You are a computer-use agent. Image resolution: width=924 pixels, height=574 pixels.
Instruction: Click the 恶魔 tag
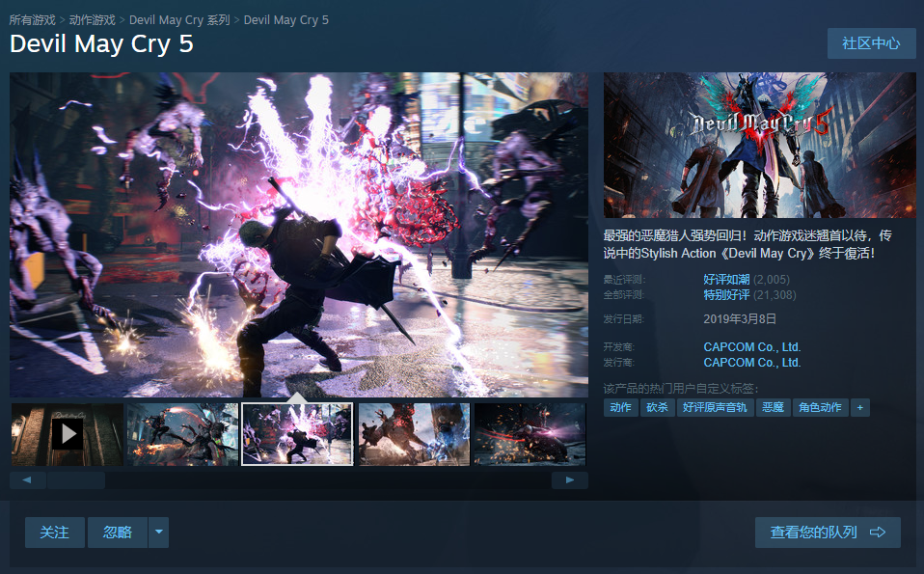point(773,407)
